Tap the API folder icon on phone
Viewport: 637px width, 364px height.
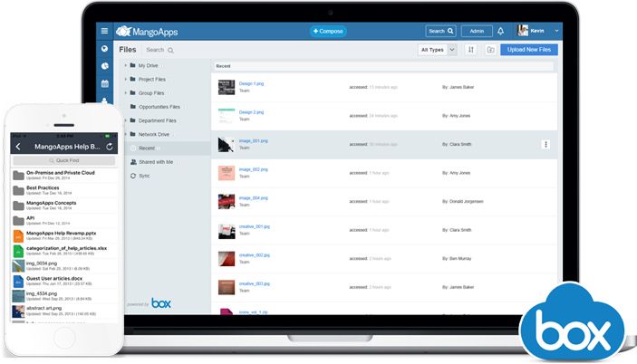click(18, 221)
